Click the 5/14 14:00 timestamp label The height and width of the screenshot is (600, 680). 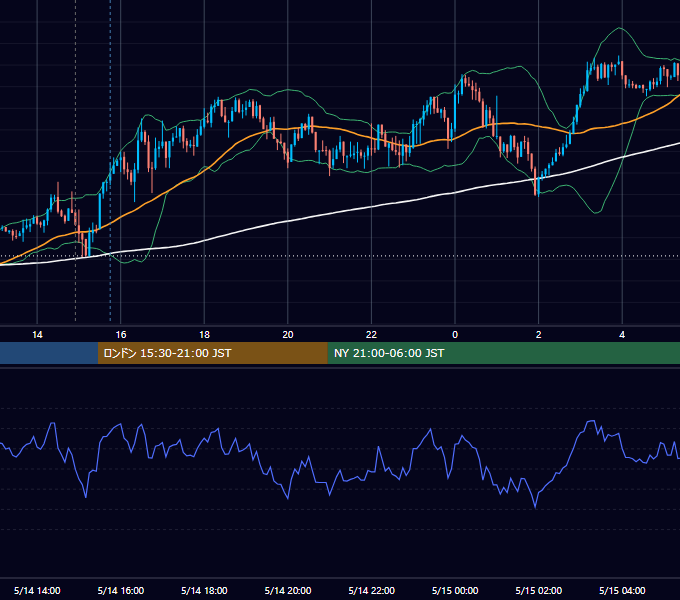point(37,590)
